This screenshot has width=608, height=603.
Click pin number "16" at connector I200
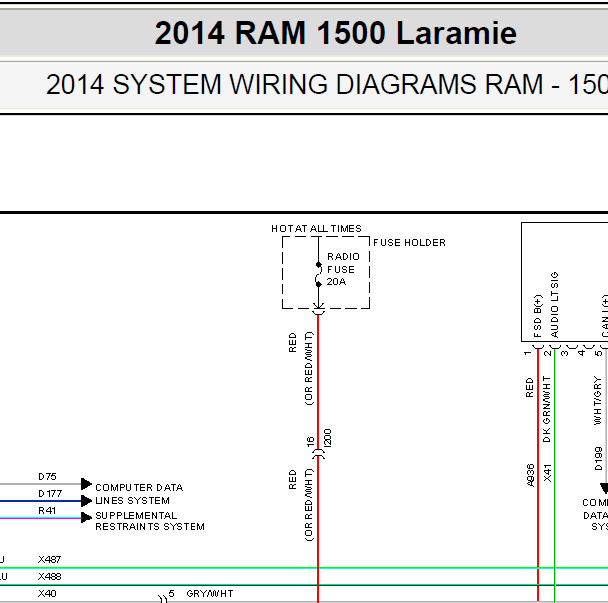click(310, 441)
